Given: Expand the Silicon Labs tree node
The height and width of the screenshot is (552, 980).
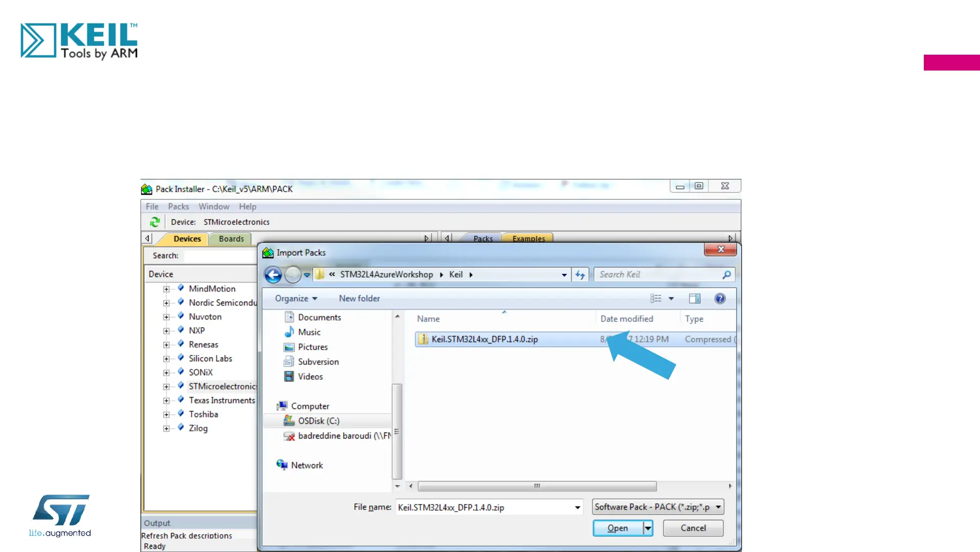Looking at the screenshot, I should tap(166, 359).
